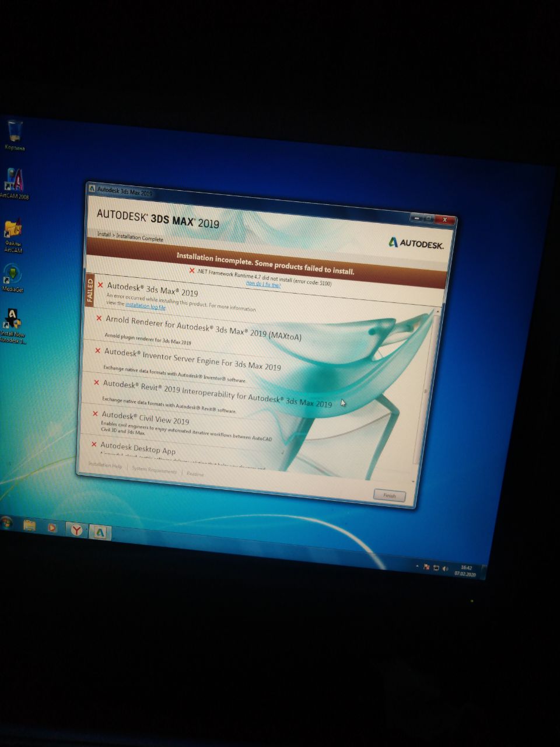This screenshot has height=747, width=560.
Task: Open the installation log file link
Action: pos(145,306)
